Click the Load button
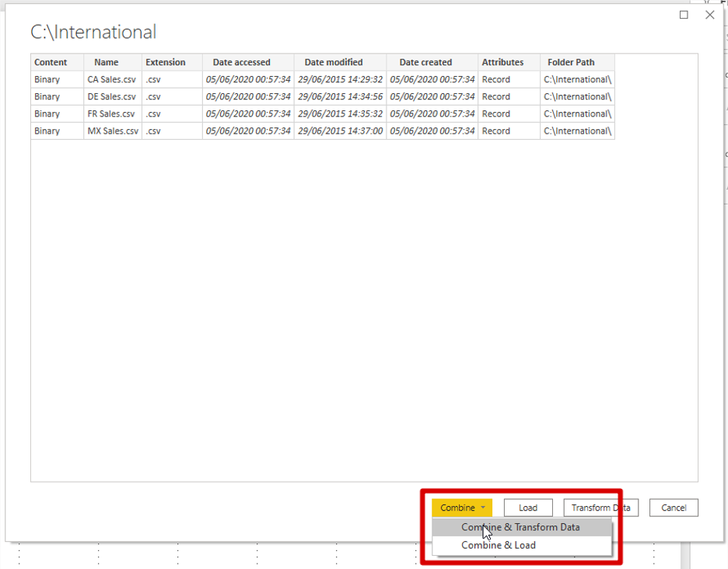The width and height of the screenshot is (728, 569). (528, 508)
